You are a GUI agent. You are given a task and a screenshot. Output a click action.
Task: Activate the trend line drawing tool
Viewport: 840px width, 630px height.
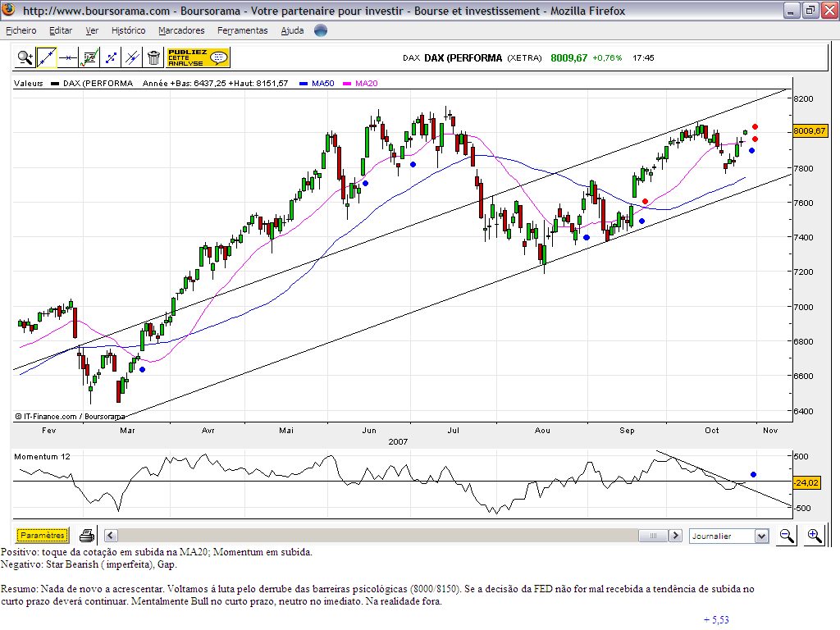tap(47, 57)
